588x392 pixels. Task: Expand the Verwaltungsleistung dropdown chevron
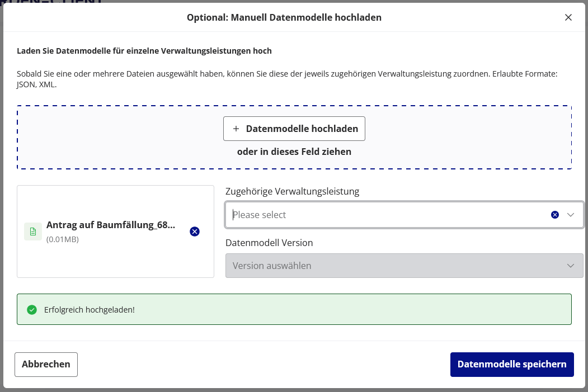[x=571, y=215]
